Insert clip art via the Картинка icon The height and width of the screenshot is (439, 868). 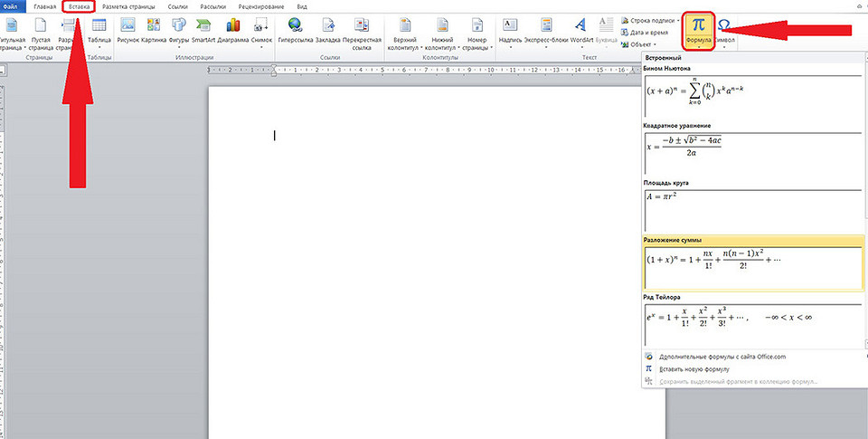153,29
